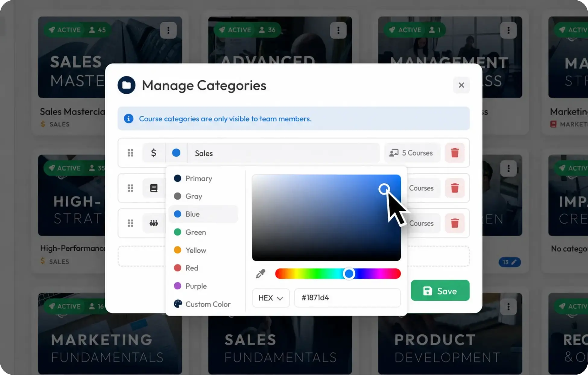This screenshot has width=588, height=375.
Task: Click the 36 members count on Advanced card
Action: tap(267, 30)
